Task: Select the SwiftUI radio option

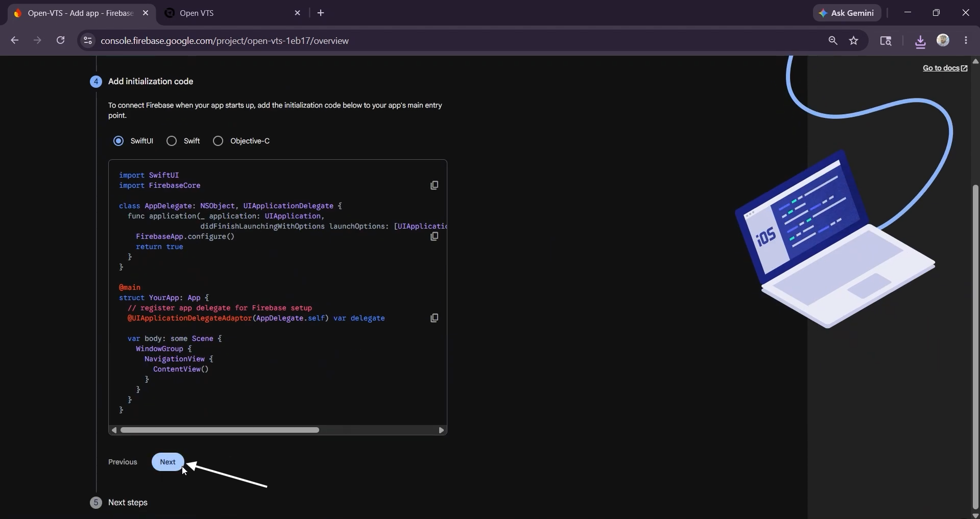Action: pyautogui.click(x=118, y=141)
